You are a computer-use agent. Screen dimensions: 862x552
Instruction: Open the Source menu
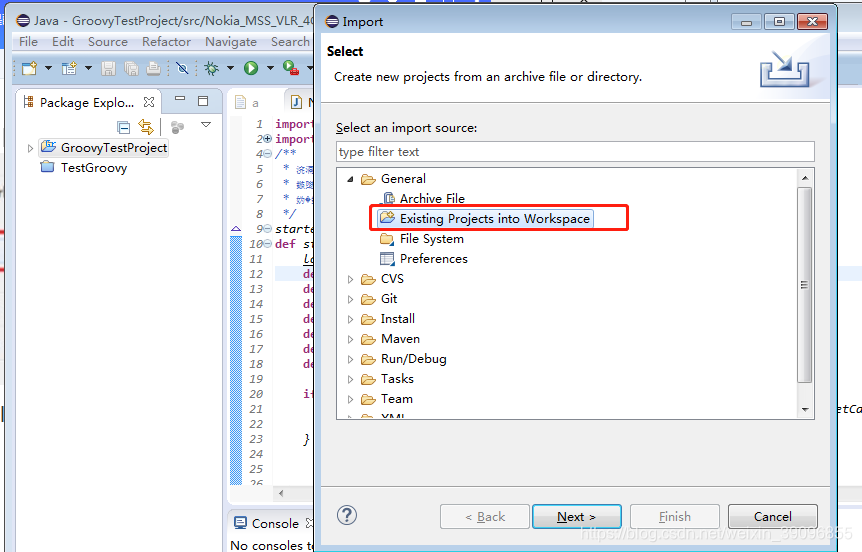[108, 42]
